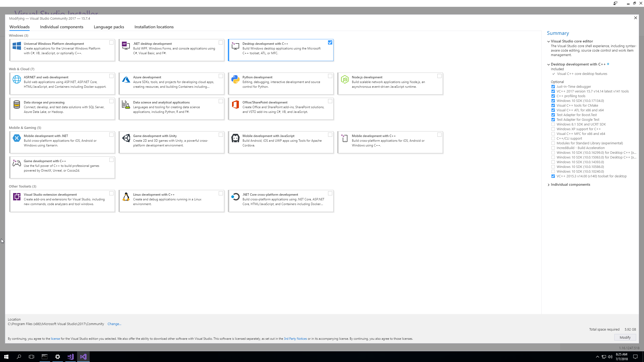
Task: Click the Azure development cloud icon
Action: (x=126, y=79)
